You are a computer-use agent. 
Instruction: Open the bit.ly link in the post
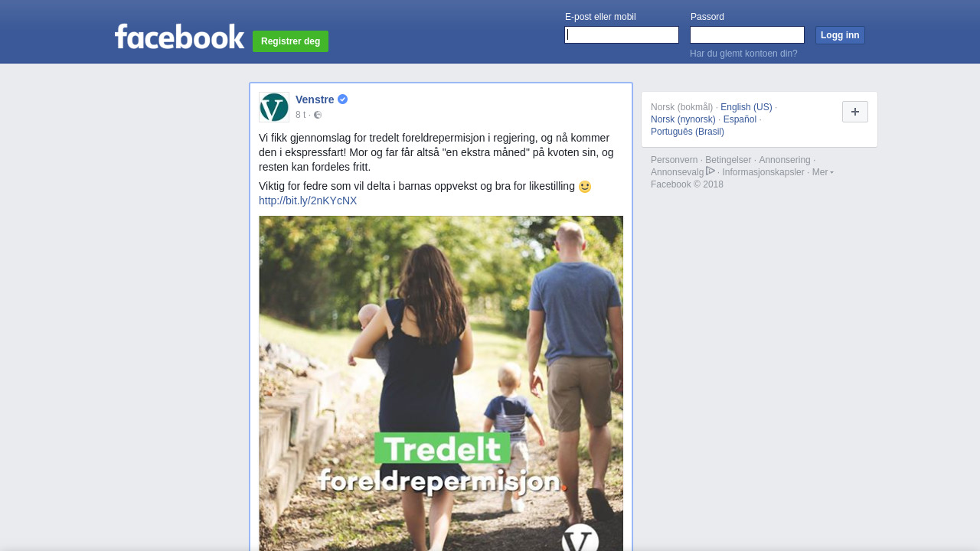(x=308, y=201)
